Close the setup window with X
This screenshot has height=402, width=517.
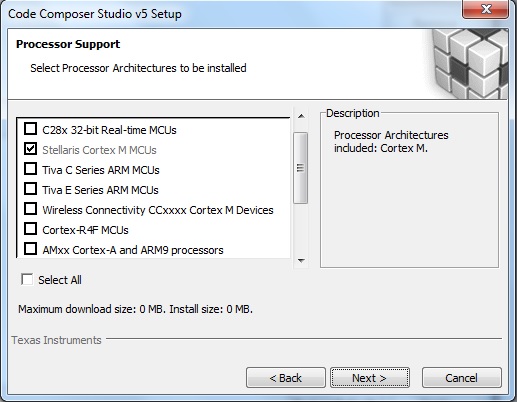486,9
